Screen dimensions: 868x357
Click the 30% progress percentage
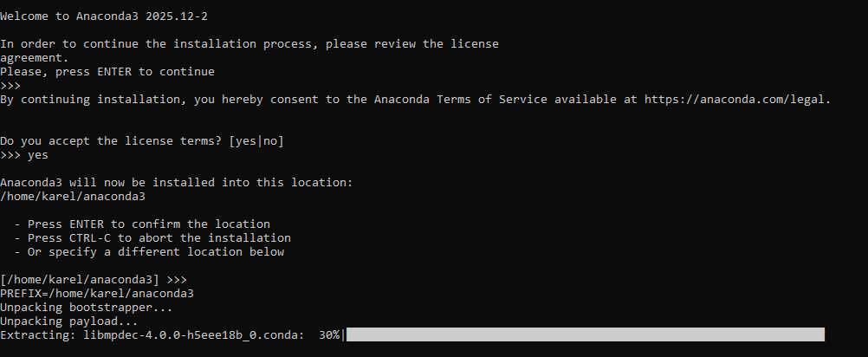coord(329,335)
